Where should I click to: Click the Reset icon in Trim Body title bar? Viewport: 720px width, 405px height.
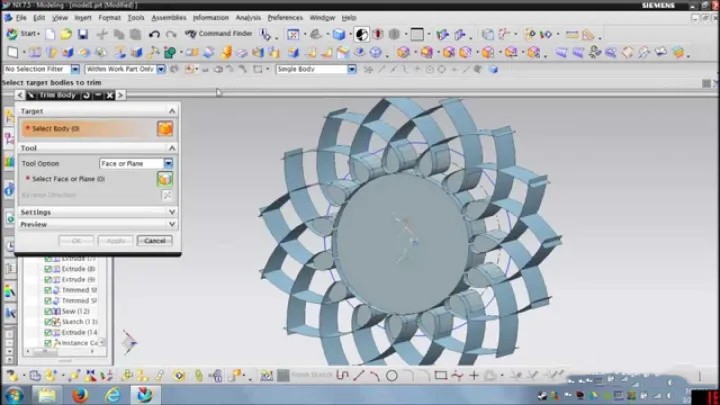pyautogui.click(x=86, y=95)
